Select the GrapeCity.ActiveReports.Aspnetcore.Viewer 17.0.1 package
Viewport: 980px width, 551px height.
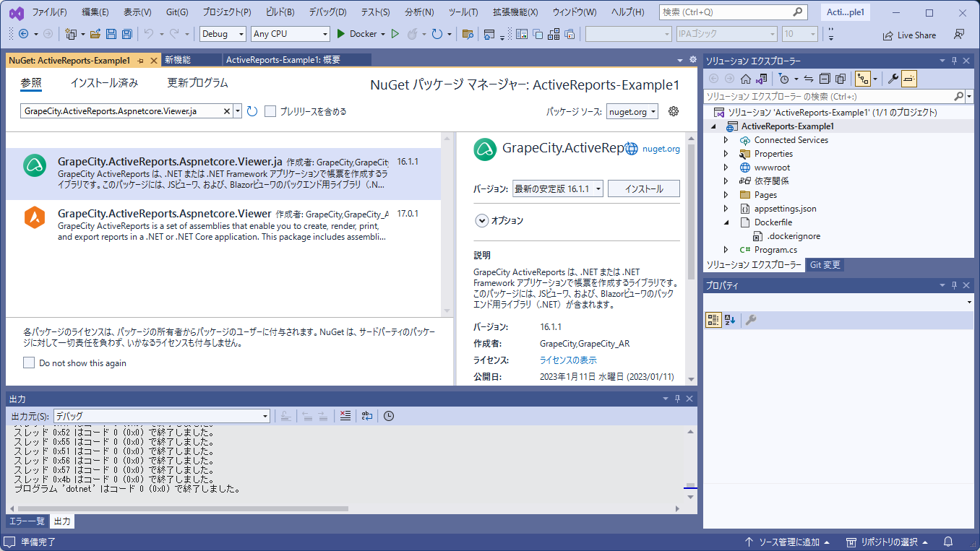(x=223, y=225)
